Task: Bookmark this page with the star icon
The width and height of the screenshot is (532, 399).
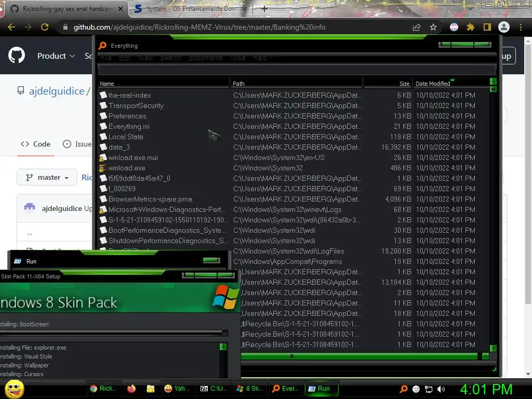Action: pos(433,27)
